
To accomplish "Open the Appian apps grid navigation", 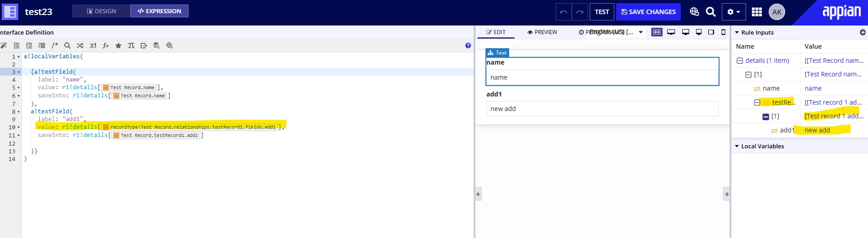I will (x=756, y=12).
